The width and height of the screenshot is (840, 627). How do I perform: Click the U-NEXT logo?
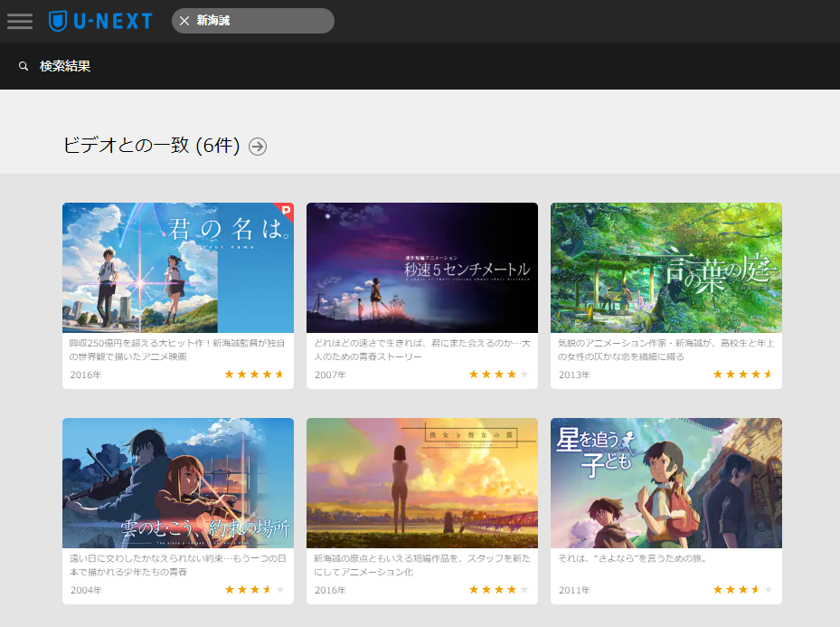(x=100, y=21)
